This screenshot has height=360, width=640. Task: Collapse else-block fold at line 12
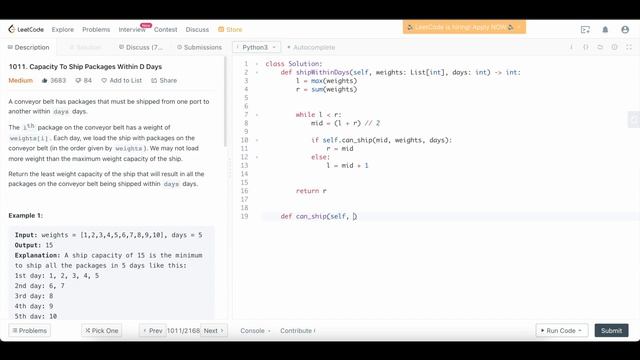pos(257,157)
